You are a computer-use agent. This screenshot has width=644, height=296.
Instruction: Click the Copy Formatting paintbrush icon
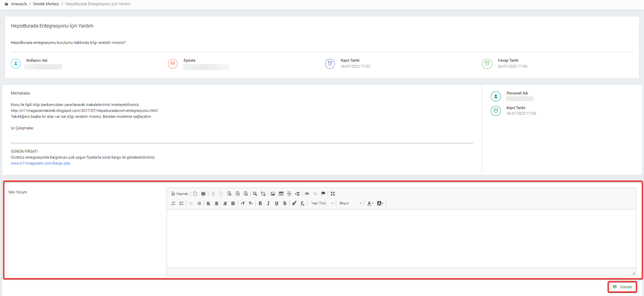(x=294, y=203)
